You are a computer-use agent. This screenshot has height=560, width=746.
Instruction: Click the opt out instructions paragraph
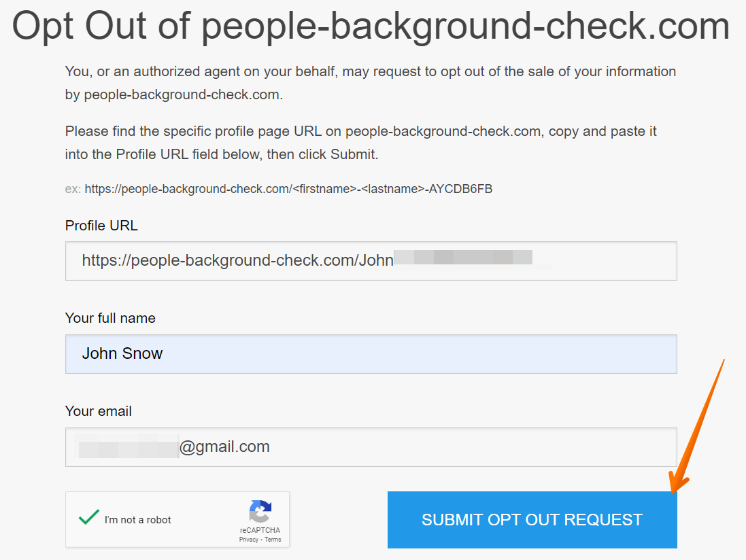point(371,83)
